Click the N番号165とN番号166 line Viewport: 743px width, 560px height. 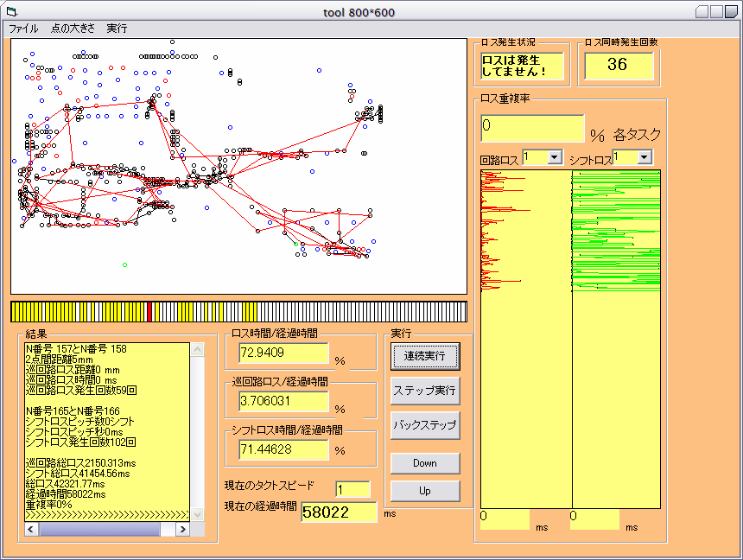point(73,411)
